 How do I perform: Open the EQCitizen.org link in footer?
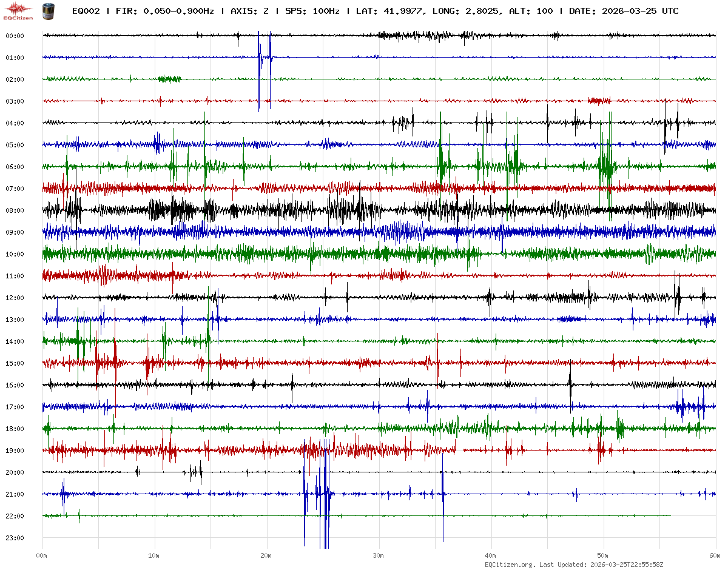(x=510, y=565)
